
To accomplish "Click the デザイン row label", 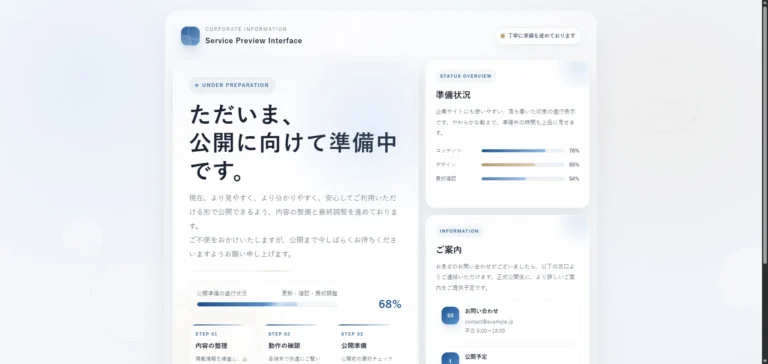I will point(446,165).
